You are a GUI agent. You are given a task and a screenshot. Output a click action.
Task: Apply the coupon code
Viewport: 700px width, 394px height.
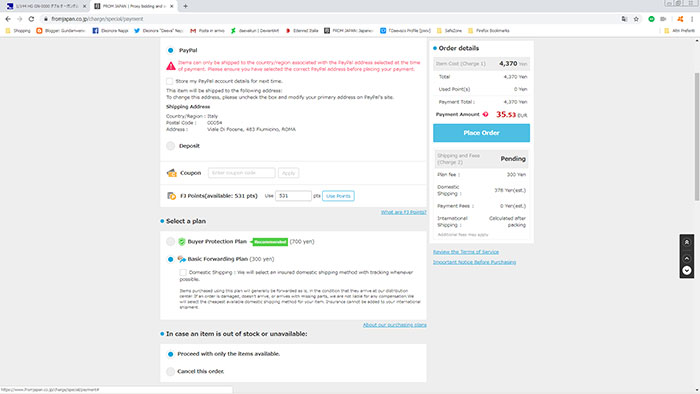click(x=288, y=173)
